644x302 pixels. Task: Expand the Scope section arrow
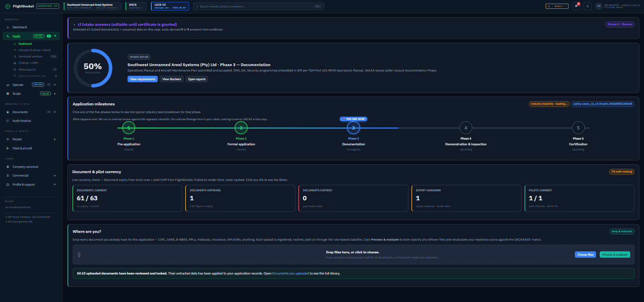(x=55, y=94)
